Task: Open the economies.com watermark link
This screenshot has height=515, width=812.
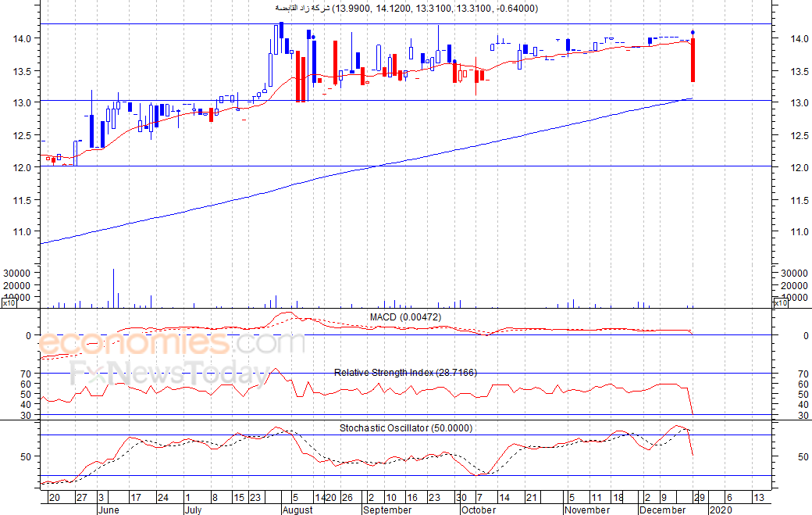Action: coord(172,343)
